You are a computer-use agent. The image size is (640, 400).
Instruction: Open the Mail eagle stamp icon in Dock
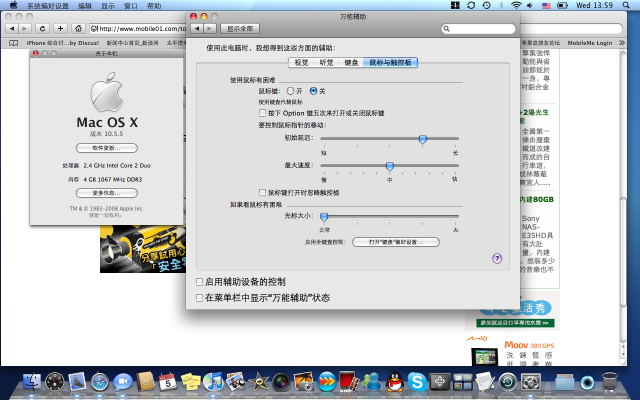tap(77, 382)
